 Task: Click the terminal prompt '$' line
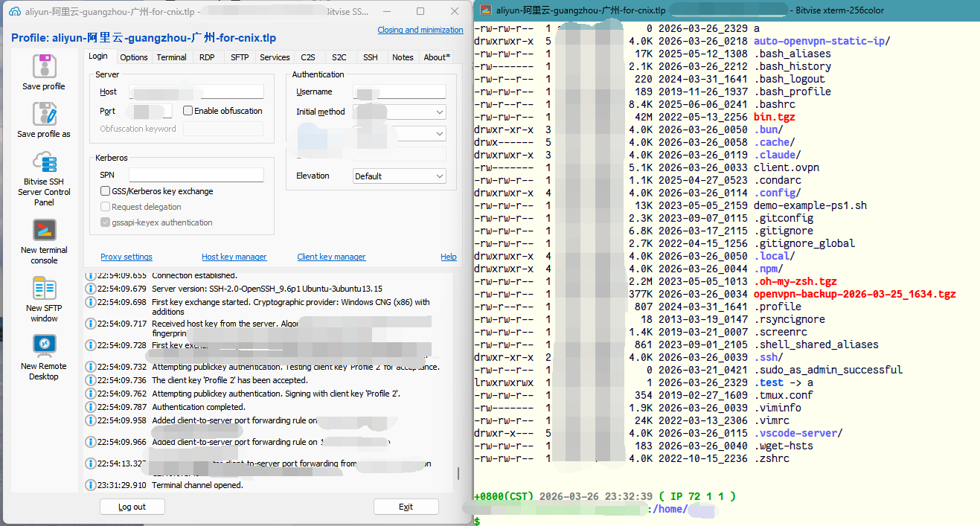(476, 522)
